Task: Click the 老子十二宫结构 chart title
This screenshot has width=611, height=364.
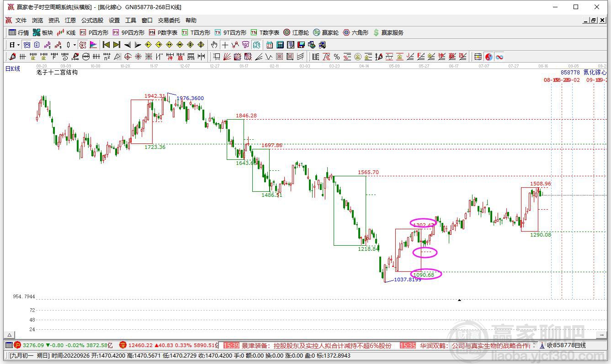Action: point(57,72)
